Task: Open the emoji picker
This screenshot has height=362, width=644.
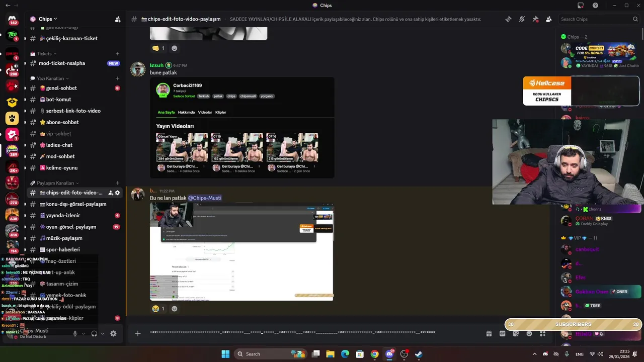Action: (529, 333)
